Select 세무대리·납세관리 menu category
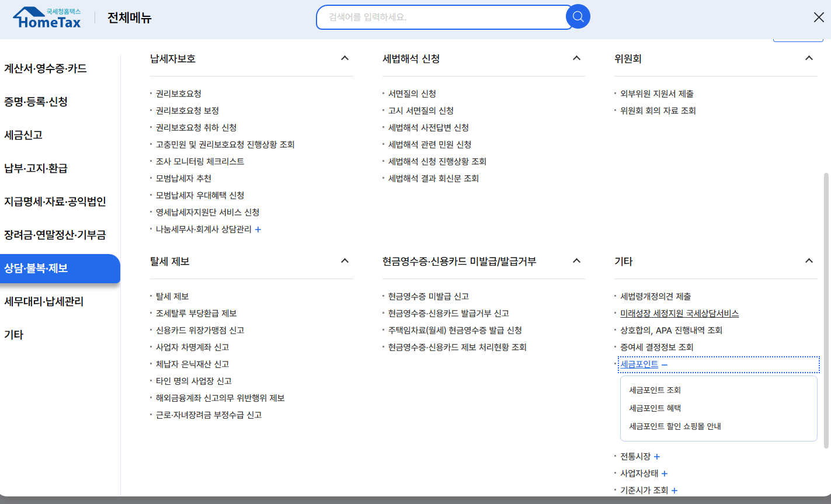 (x=44, y=301)
